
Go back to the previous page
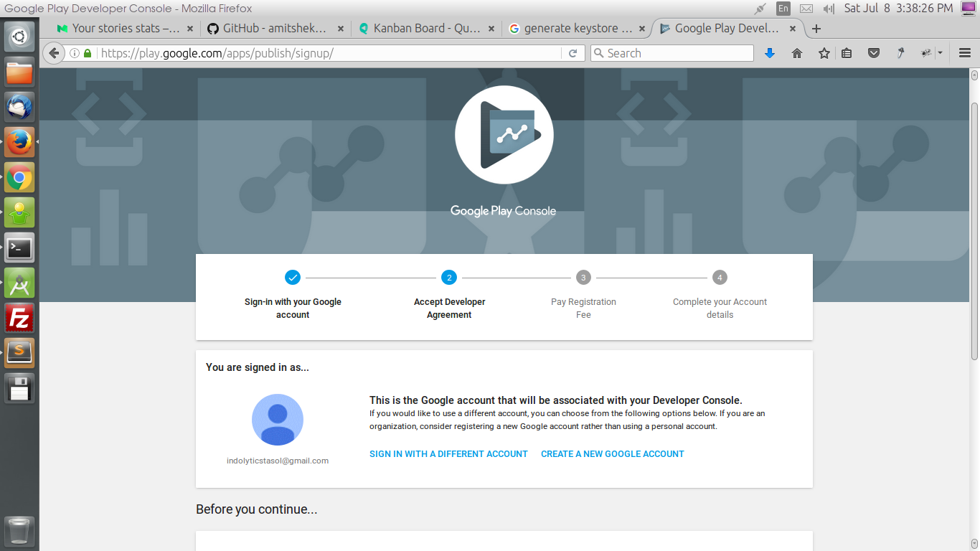pyautogui.click(x=54, y=53)
